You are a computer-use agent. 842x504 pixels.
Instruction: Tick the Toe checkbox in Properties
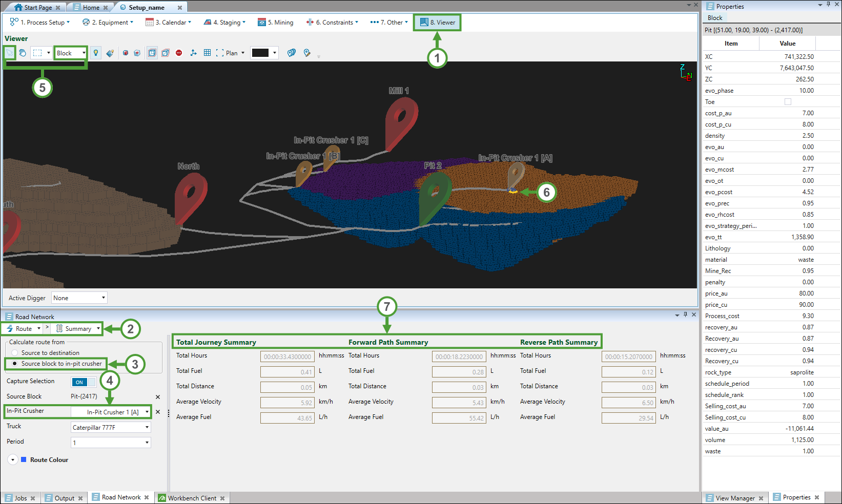(x=788, y=102)
